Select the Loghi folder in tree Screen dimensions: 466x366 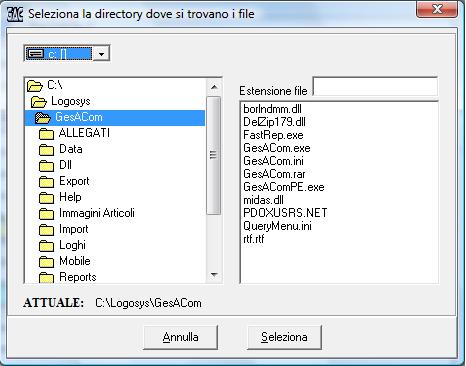click(72, 245)
